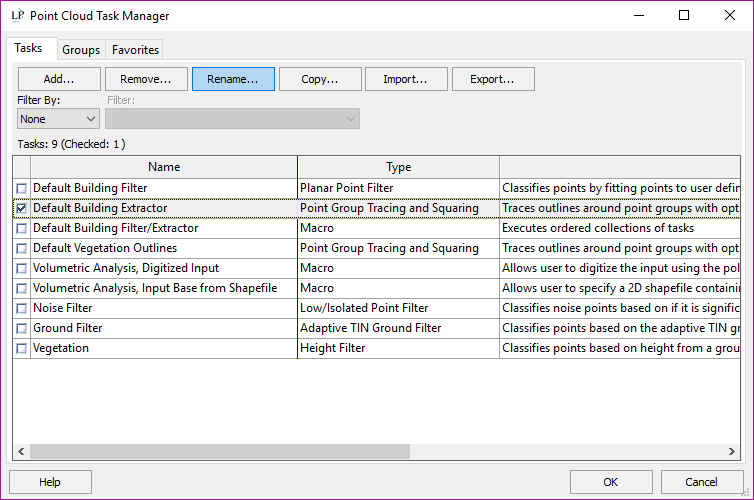
Task: Click Adaptive TIN Ground Filter type cell
Action: pyautogui.click(x=399, y=328)
